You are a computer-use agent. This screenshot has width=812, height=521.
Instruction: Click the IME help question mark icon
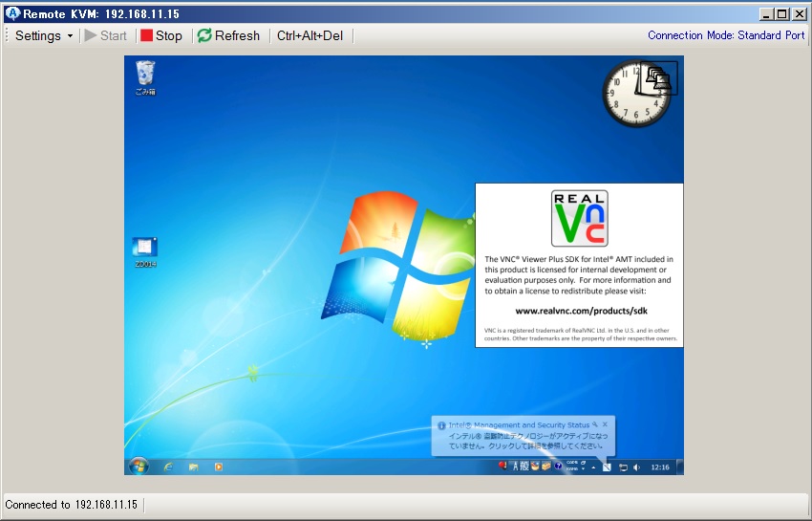(x=558, y=467)
